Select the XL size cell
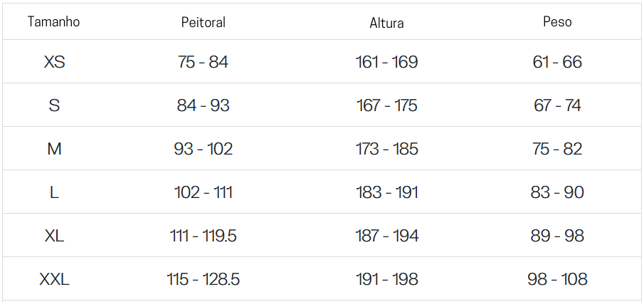The height and width of the screenshot is (302, 644). point(54,236)
